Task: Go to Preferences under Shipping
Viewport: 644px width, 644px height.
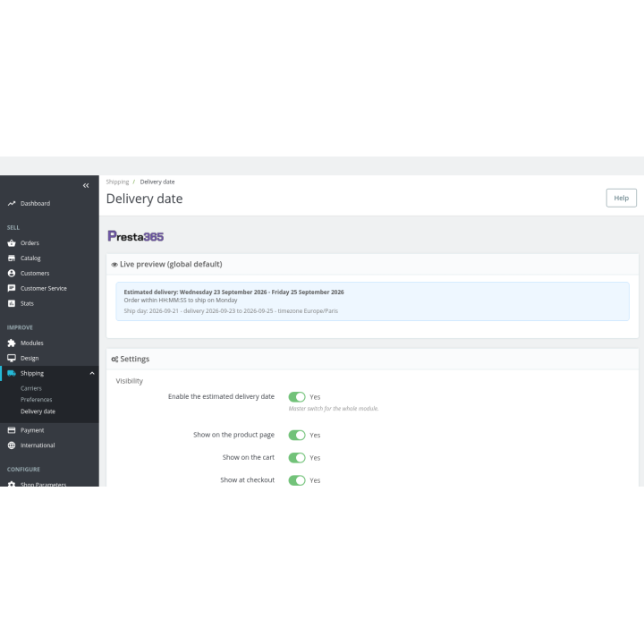Action: click(37, 400)
